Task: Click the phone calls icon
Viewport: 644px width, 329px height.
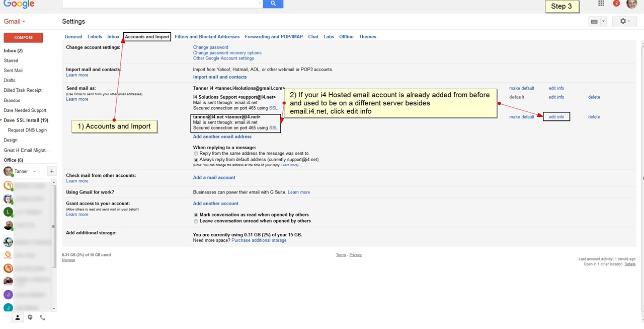Action: [x=42, y=317]
